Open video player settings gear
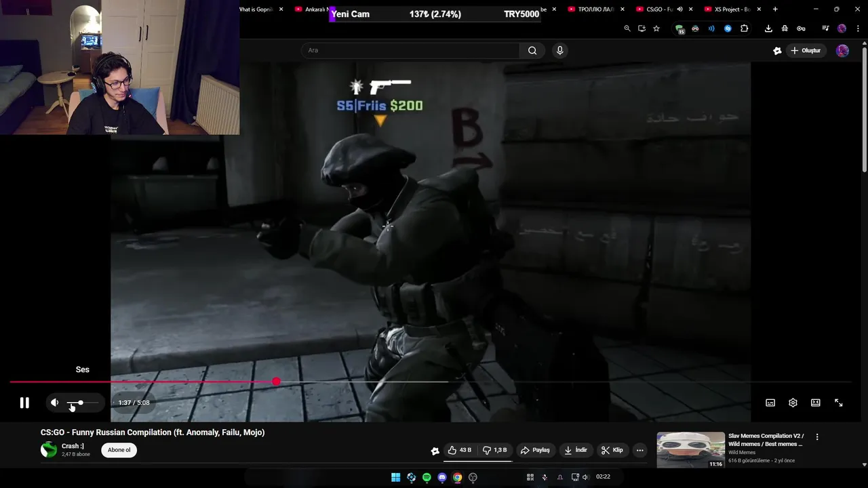 (x=793, y=403)
